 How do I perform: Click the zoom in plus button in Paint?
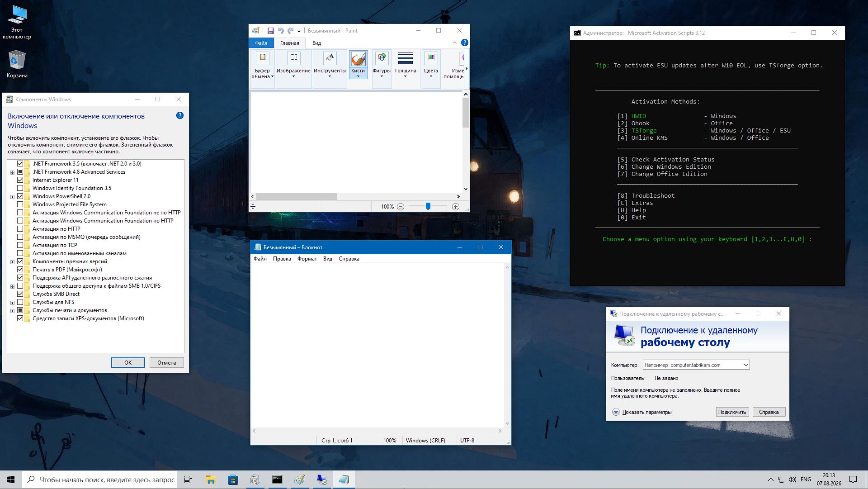coord(456,207)
